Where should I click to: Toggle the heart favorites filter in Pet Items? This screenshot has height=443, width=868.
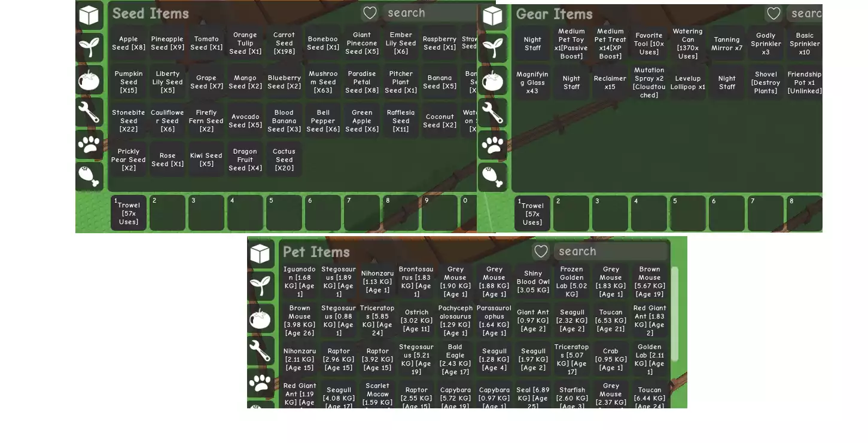pyautogui.click(x=541, y=252)
